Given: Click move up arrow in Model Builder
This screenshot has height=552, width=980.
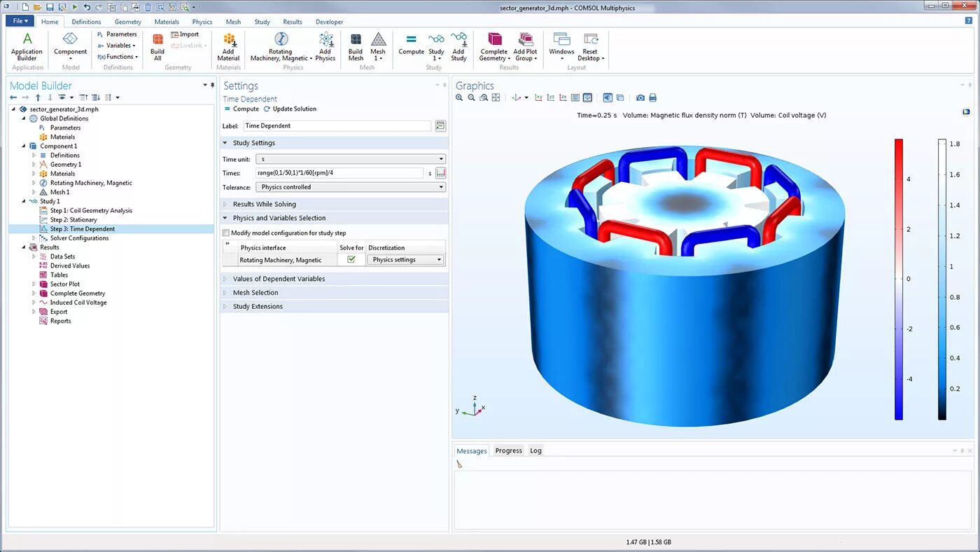Looking at the screenshot, I should [38, 97].
